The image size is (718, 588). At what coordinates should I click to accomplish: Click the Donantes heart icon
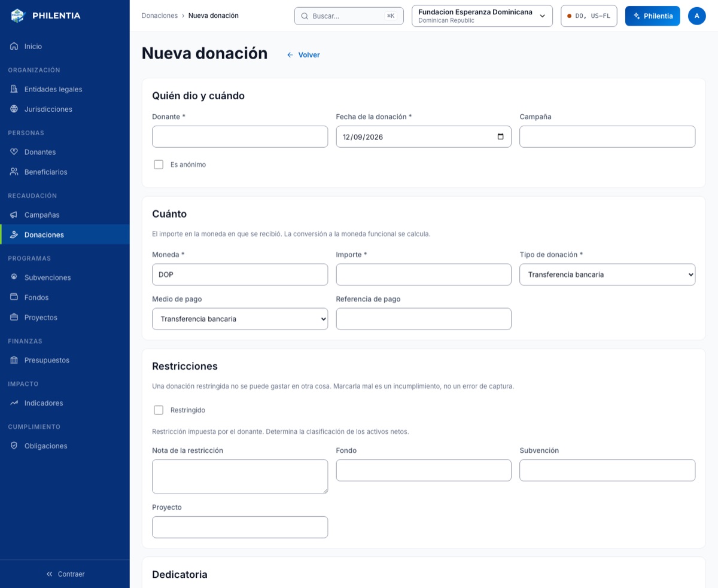point(14,152)
